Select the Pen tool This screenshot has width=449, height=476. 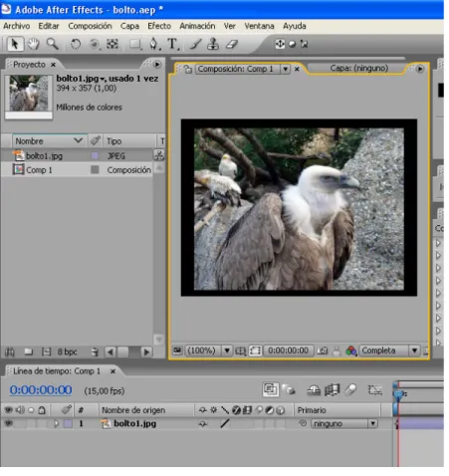click(154, 44)
